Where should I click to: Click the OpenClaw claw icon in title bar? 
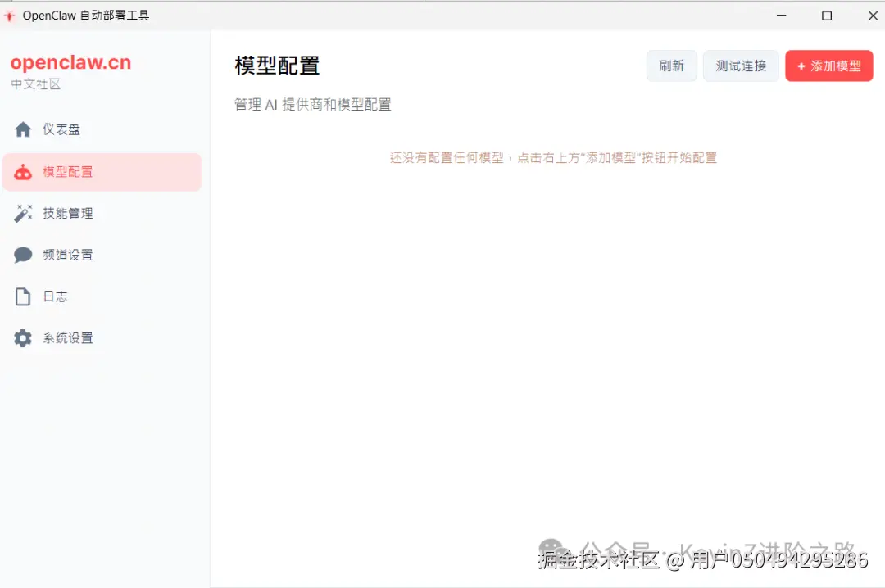click(x=11, y=14)
